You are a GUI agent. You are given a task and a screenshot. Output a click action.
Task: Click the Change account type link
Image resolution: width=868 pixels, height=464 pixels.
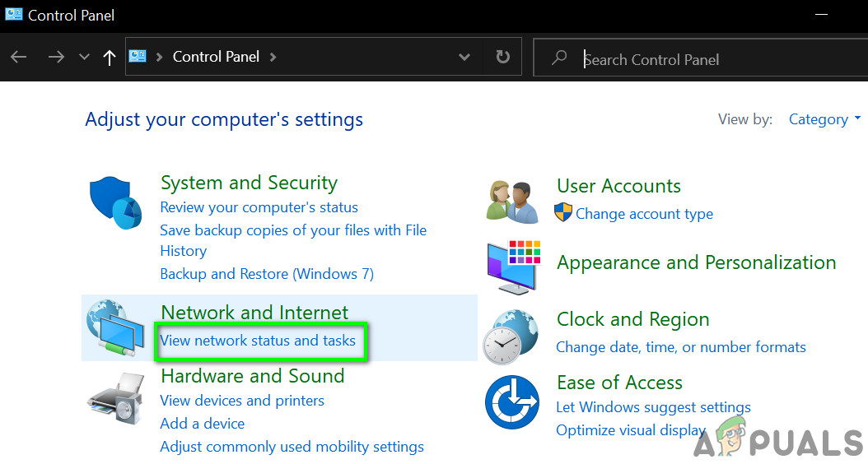tap(644, 214)
